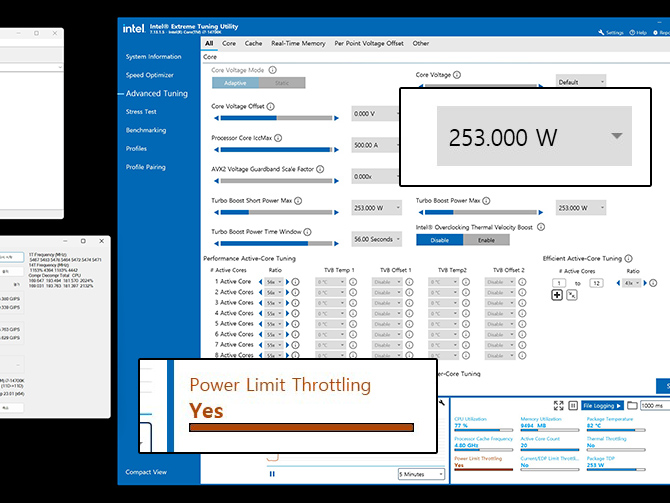
Task: Decrease 5 Active Cores ratio with left arrow
Action: pyautogui.click(x=261, y=324)
